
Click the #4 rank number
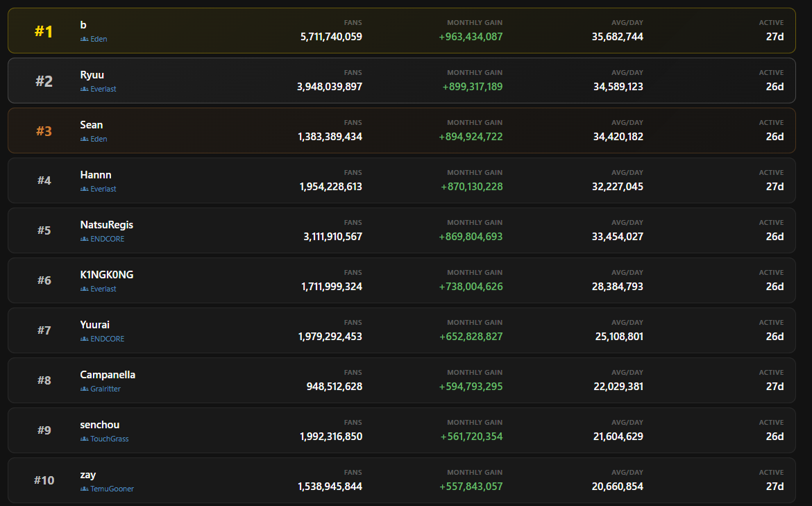(x=44, y=180)
